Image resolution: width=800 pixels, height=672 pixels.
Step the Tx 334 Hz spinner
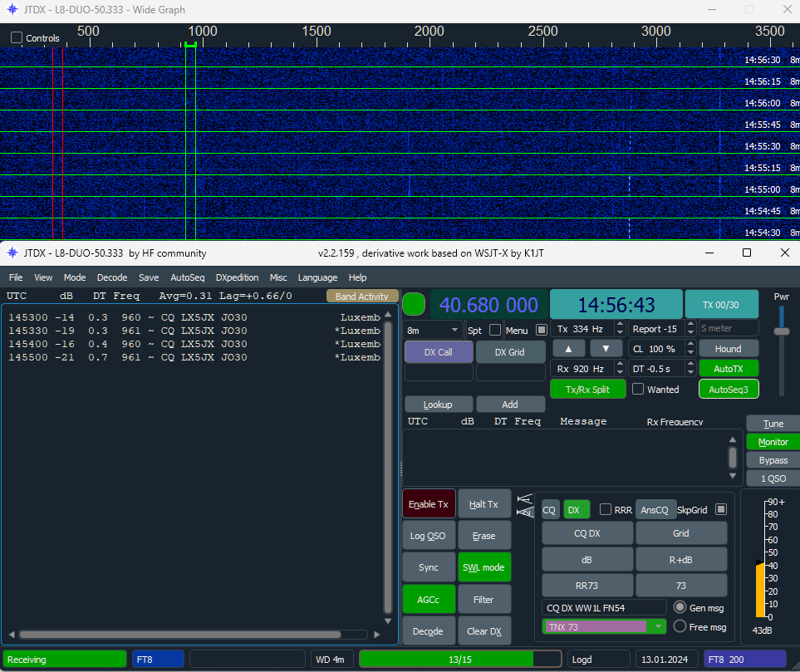coord(620,329)
